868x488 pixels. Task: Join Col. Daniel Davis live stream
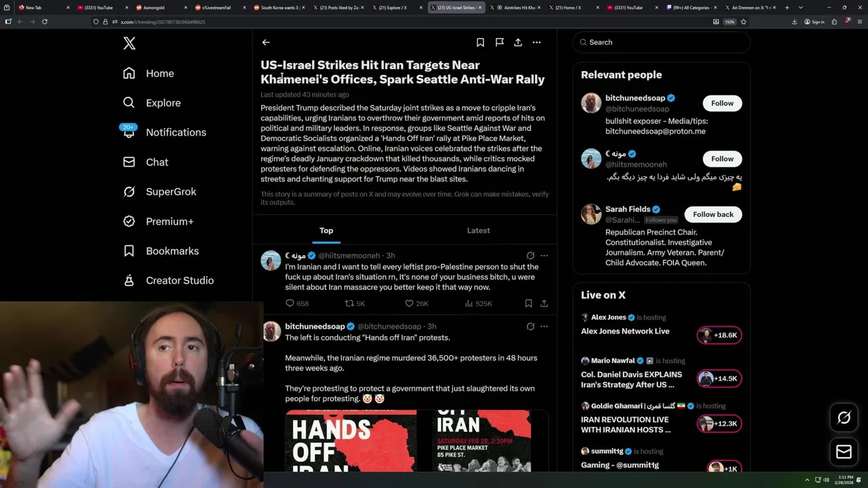(x=631, y=380)
